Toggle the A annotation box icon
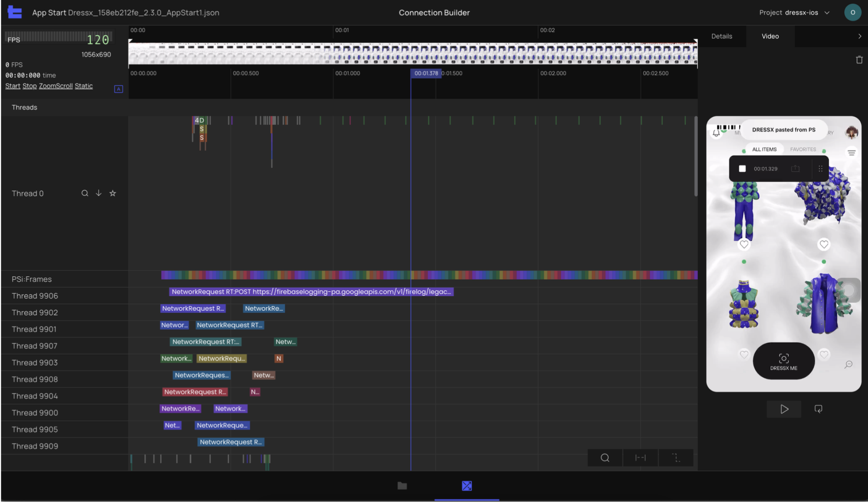Image resolution: width=868 pixels, height=502 pixels. (118, 89)
